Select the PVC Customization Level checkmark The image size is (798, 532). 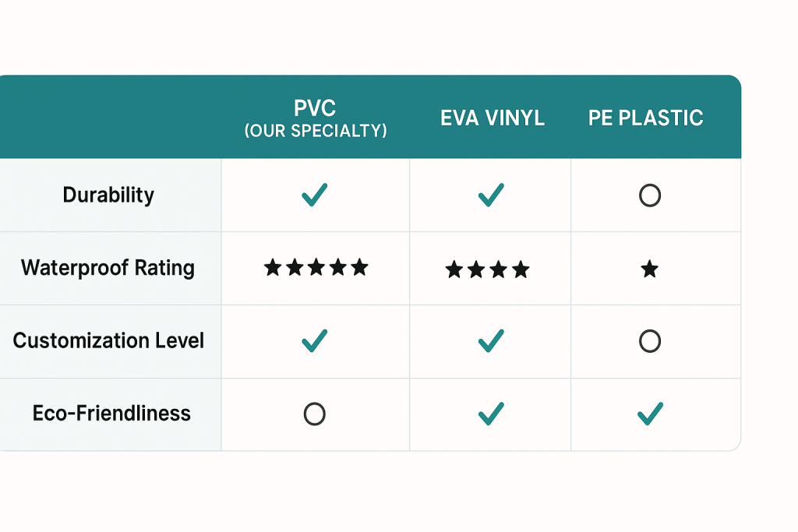pyautogui.click(x=314, y=340)
